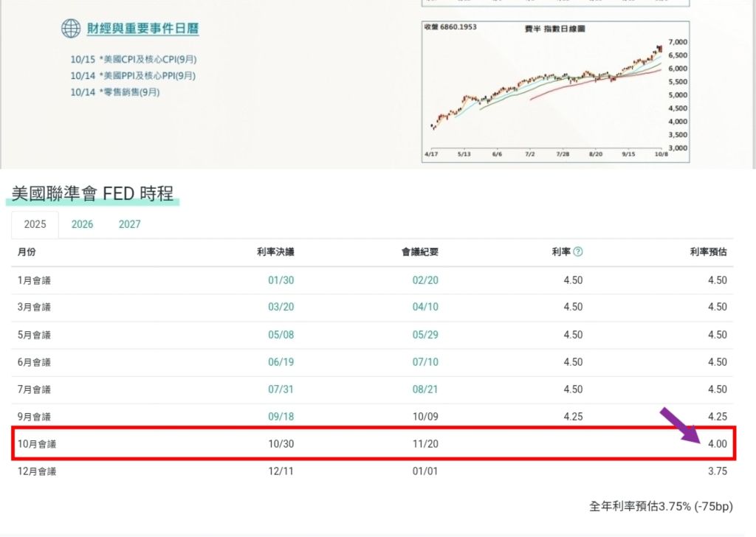Switch to the 2026 tab
This screenshot has width=756, height=537.
[83, 224]
